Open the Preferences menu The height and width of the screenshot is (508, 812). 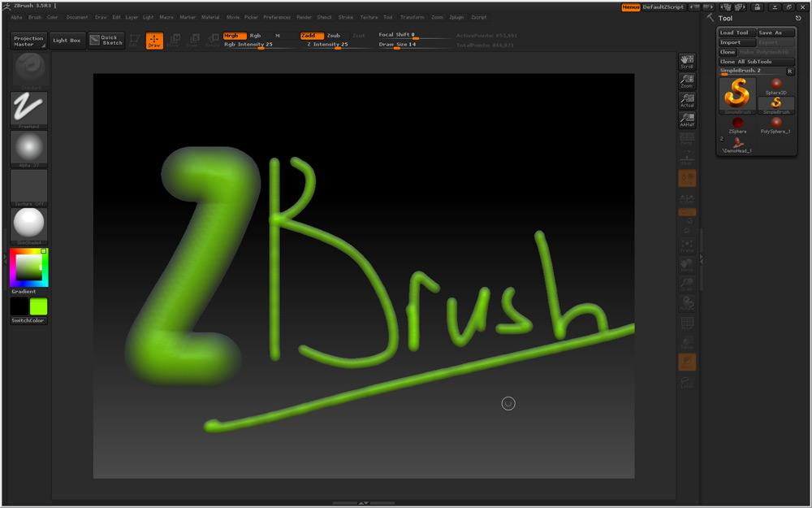click(277, 17)
